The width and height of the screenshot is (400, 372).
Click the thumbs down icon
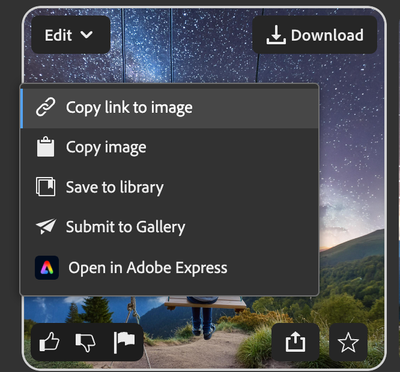tap(86, 343)
